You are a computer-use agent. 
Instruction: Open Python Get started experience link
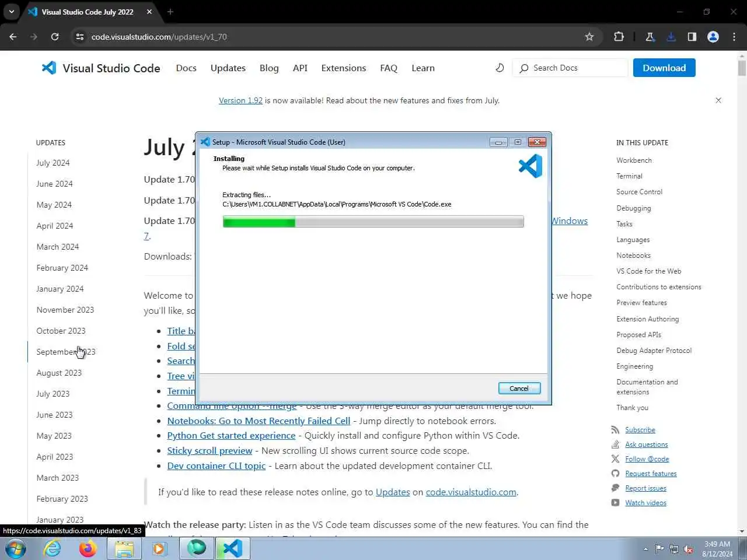click(x=231, y=435)
